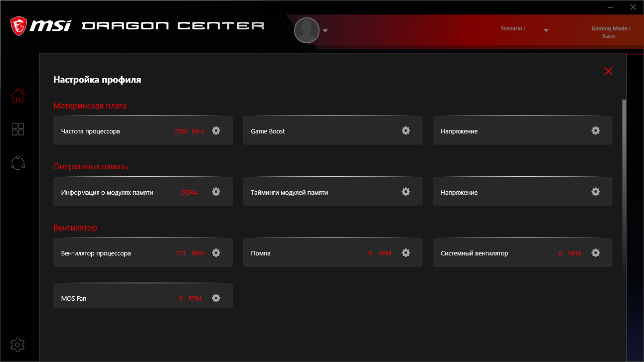Click the Помпа 0 RPM value
Viewport: 644px width, 362px height.
pyautogui.click(x=380, y=253)
